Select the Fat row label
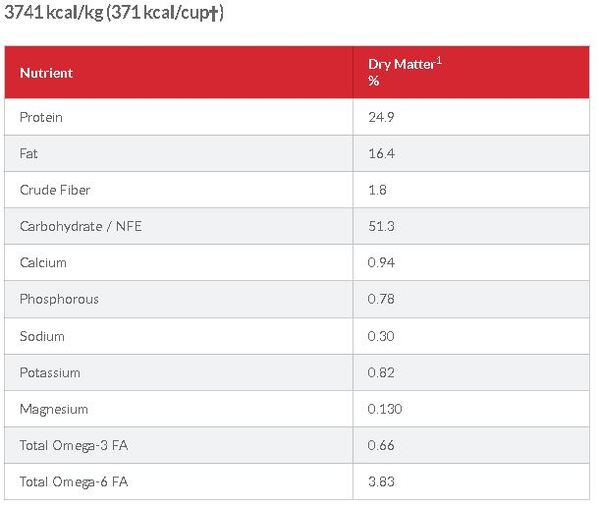599x508 pixels. click(28, 154)
